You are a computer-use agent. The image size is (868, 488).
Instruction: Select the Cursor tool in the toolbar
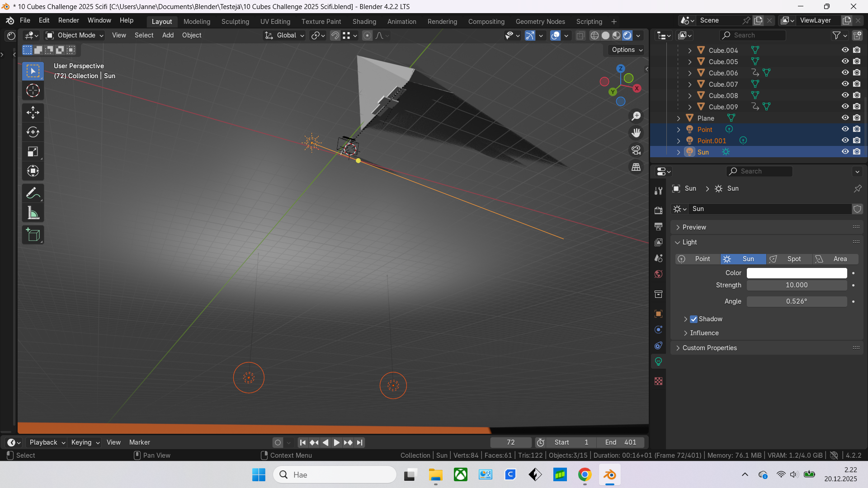[x=33, y=91]
